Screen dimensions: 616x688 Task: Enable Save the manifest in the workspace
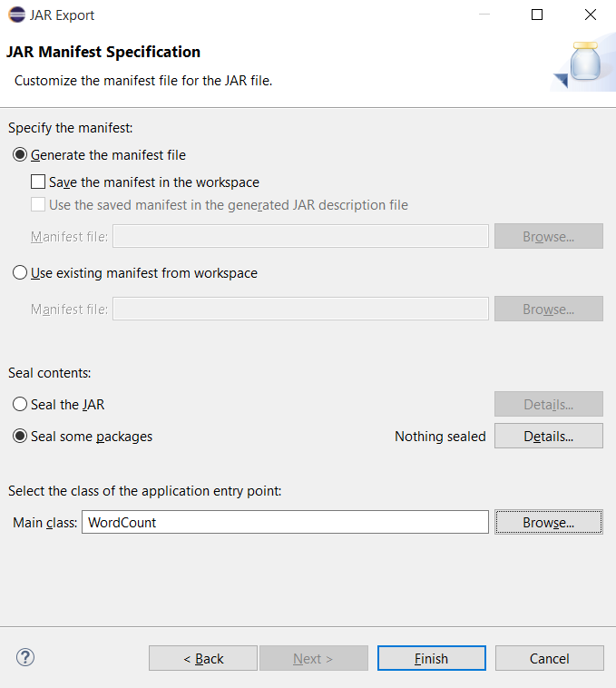pyautogui.click(x=38, y=182)
